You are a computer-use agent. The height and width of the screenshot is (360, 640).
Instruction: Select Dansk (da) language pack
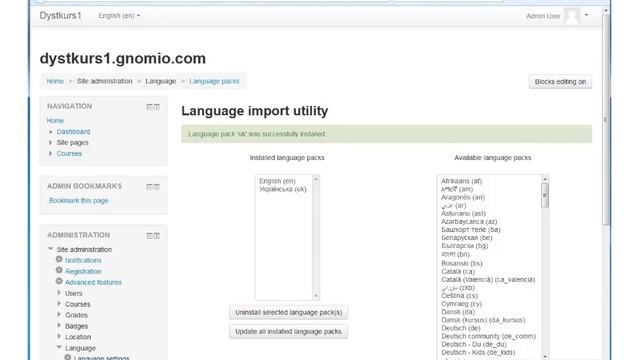coord(458,312)
